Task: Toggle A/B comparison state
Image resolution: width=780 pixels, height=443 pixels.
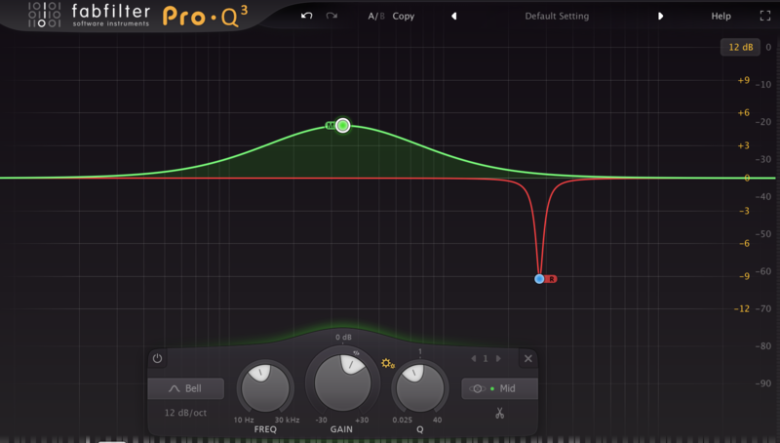Action: point(376,16)
